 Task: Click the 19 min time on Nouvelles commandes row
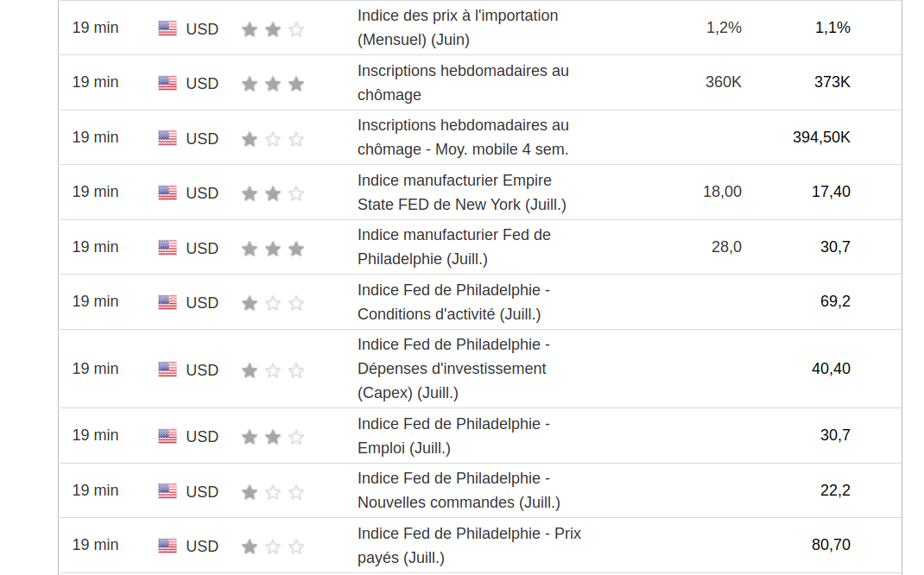[95, 490]
